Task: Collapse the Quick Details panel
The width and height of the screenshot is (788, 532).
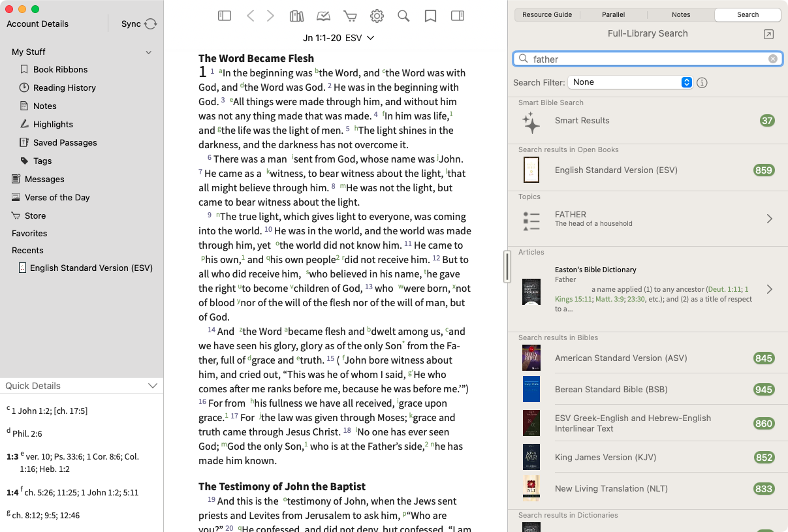Action: click(x=153, y=386)
